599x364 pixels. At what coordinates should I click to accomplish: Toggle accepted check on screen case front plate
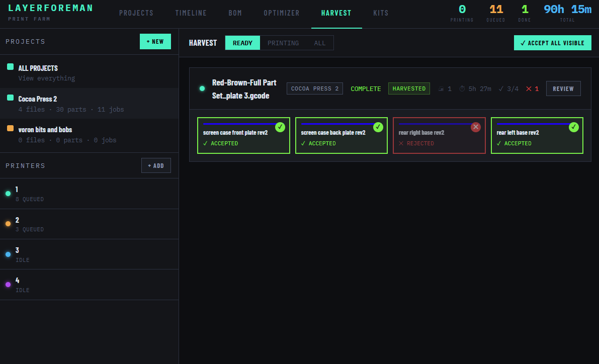280,127
